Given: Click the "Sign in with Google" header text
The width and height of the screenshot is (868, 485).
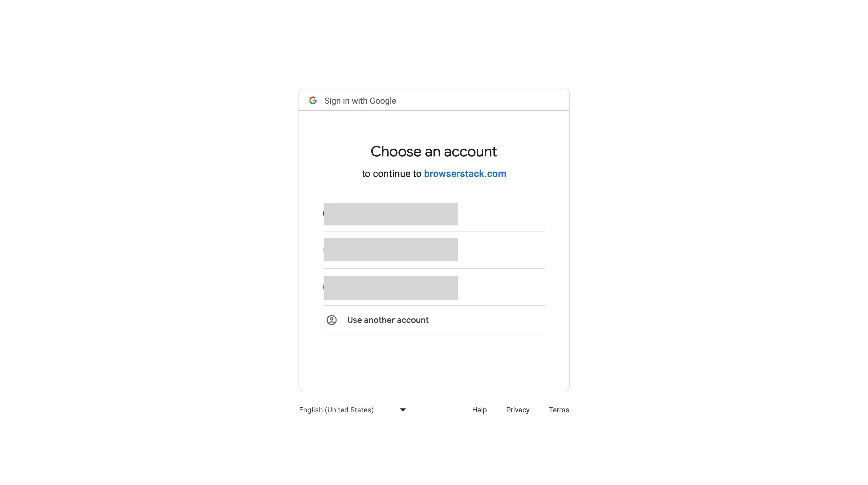Looking at the screenshot, I should click(360, 101).
